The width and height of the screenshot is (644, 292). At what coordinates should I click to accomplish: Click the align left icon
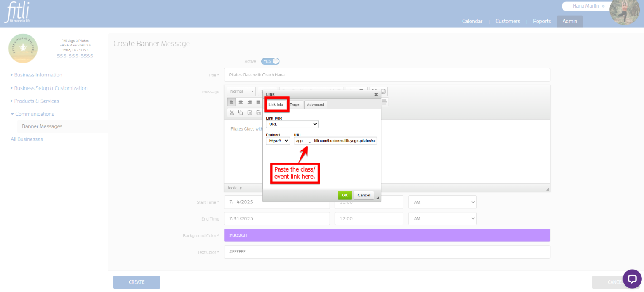[232, 102]
